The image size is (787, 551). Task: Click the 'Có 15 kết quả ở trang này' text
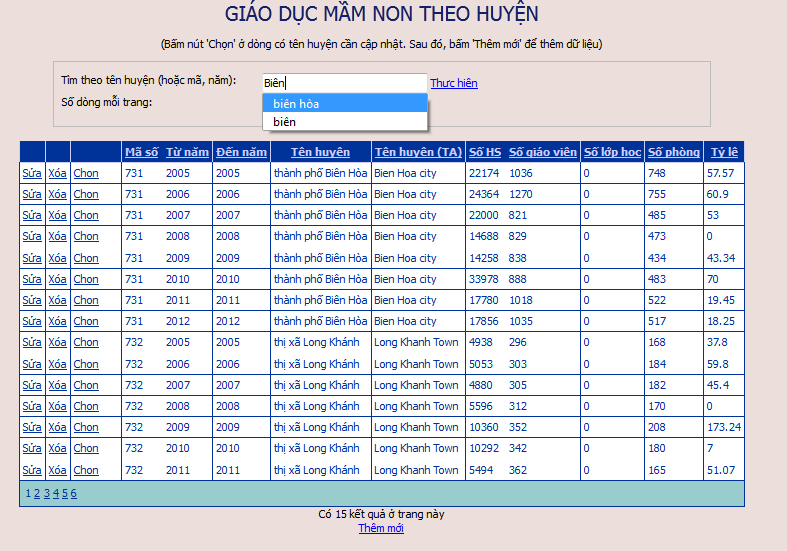[x=381, y=514]
